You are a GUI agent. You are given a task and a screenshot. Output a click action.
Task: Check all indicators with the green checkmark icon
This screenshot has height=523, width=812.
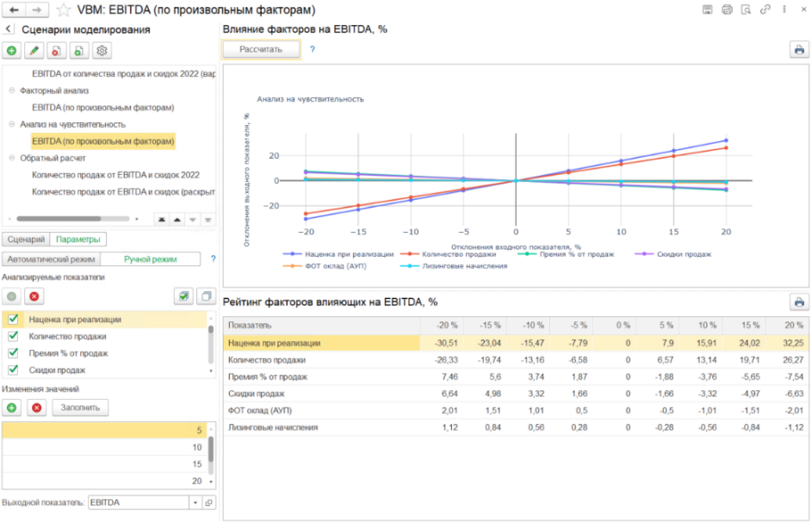tap(183, 296)
